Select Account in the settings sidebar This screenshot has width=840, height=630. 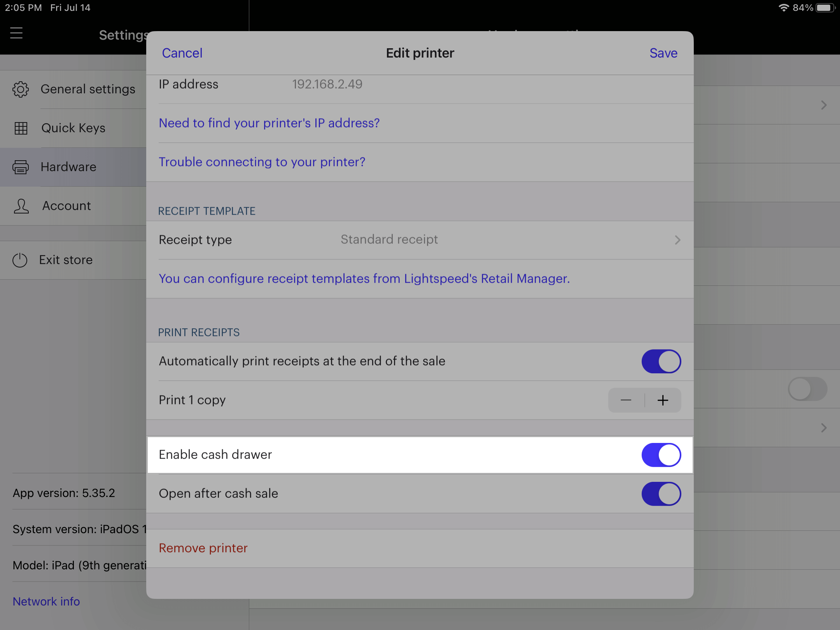[66, 206]
